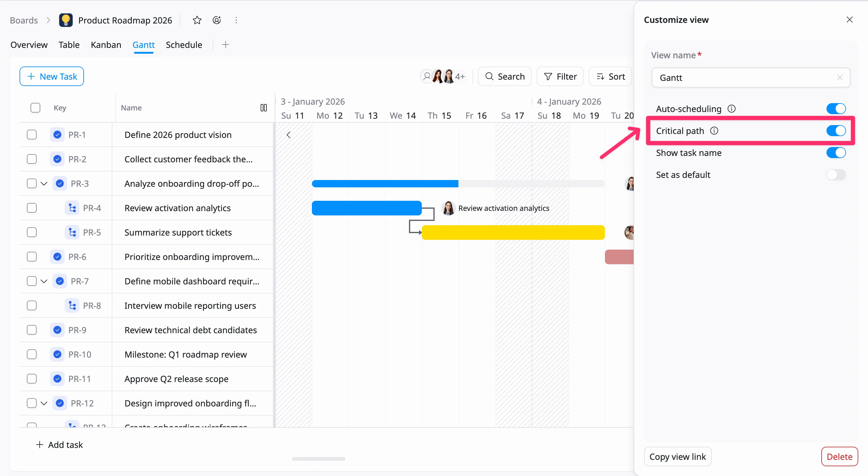Check the PR-1 row checkbox
868x476 pixels.
tap(32, 135)
